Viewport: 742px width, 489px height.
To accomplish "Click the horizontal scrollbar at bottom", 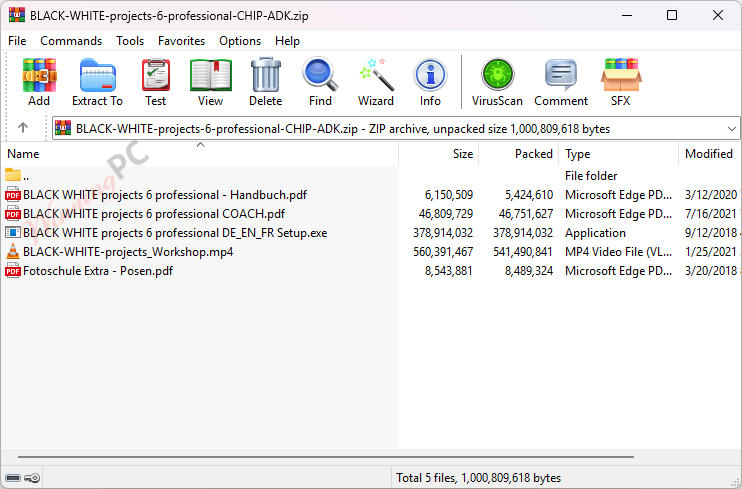I will [326, 457].
